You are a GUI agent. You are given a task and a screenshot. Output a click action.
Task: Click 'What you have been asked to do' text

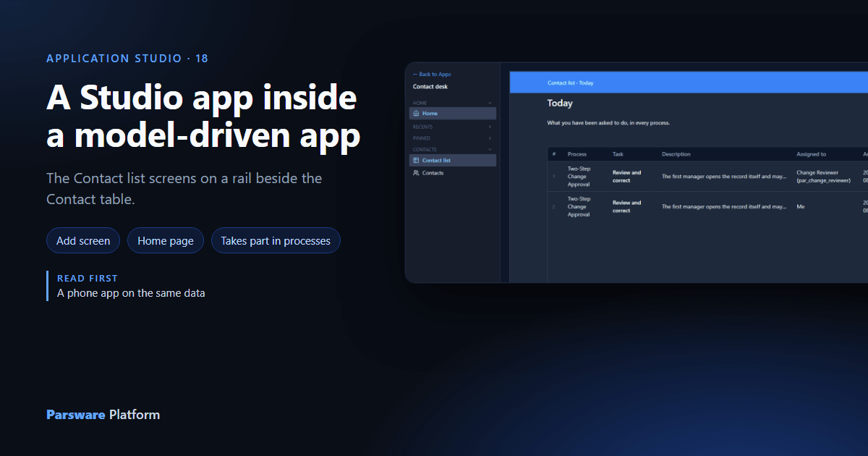coord(608,123)
